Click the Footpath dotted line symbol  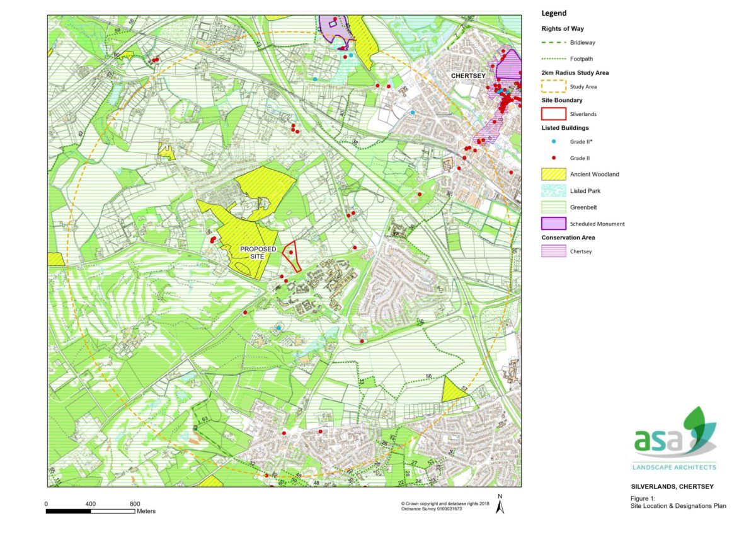(x=553, y=59)
